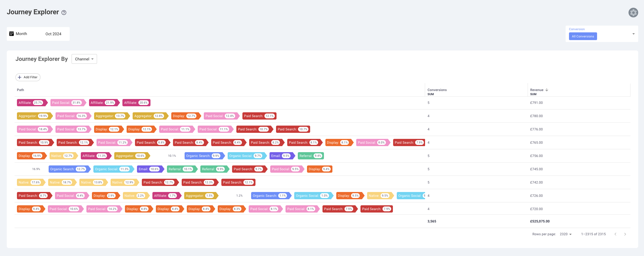Click the Affiliate 25.7% path step
Viewport: 644px width, 256px height.
(x=32, y=103)
